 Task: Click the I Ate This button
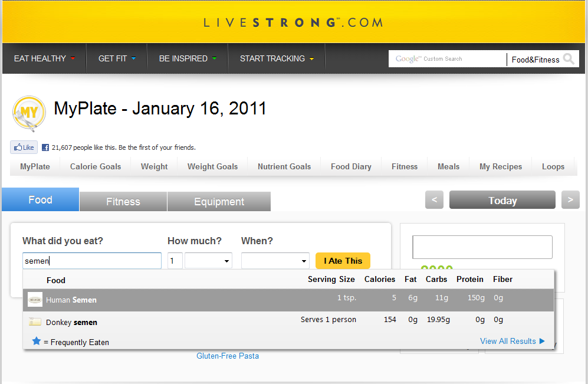click(x=343, y=261)
